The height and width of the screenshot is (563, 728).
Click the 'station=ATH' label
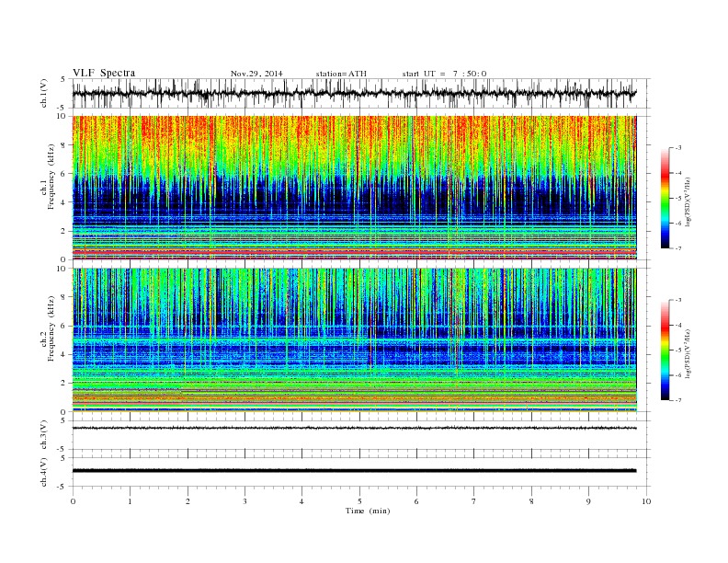pyautogui.click(x=341, y=74)
